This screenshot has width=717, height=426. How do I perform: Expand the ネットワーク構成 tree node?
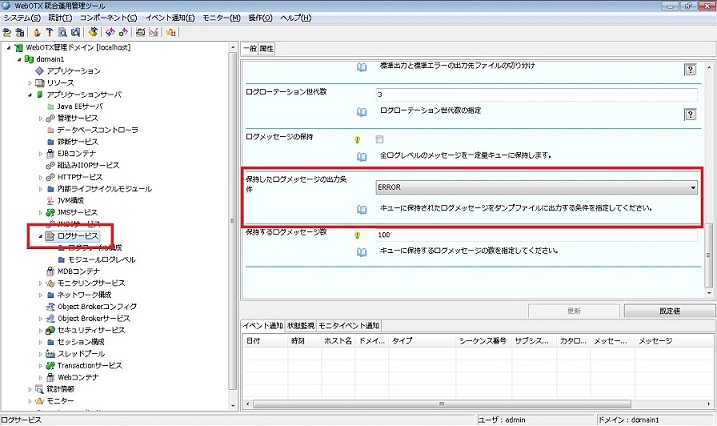(x=40, y=295)
